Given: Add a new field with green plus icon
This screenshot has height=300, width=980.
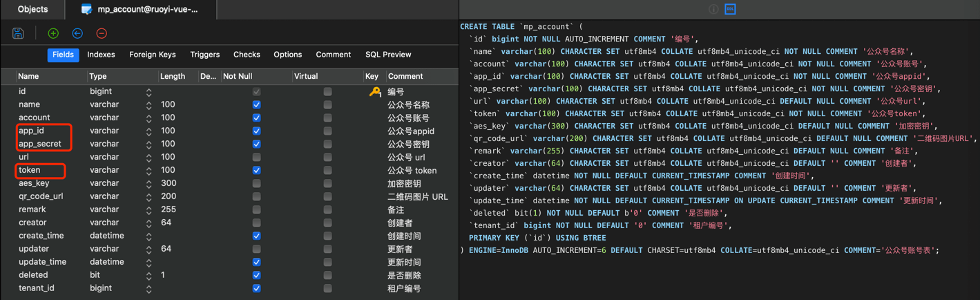Looking at the screenshot, I should click(x=53, y=33).
